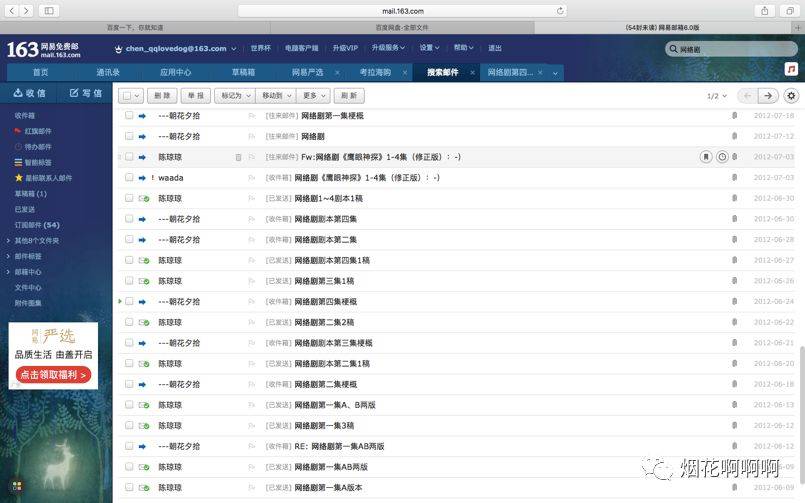
Task: Toggle the Safari sidebar icon
Action: click(49, 11)
